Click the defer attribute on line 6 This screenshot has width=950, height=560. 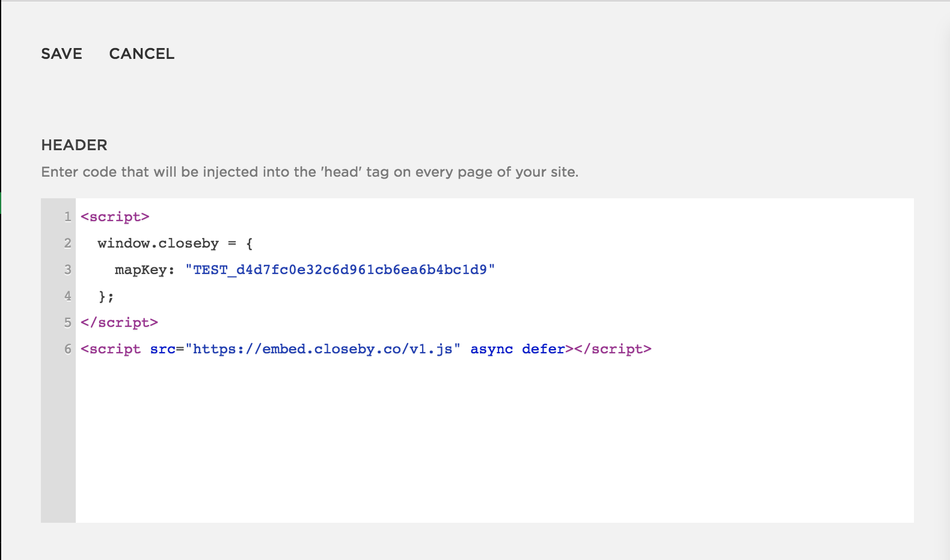coord(544,349)
